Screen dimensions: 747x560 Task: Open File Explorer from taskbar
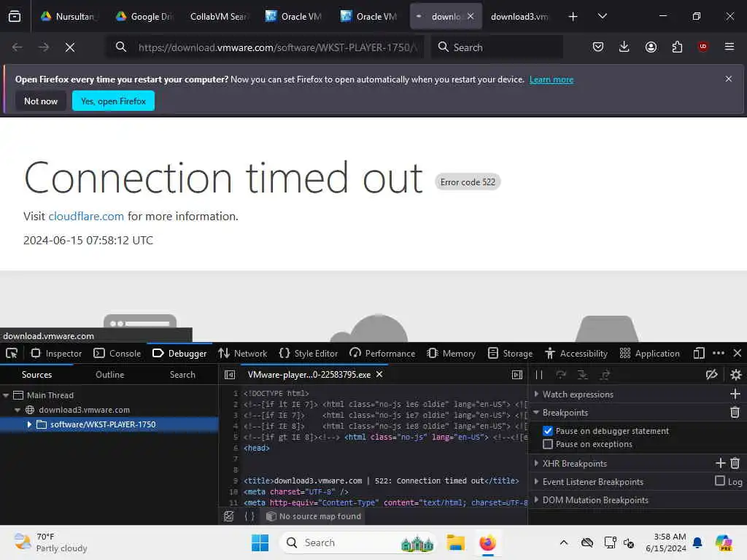click(456, 542)
